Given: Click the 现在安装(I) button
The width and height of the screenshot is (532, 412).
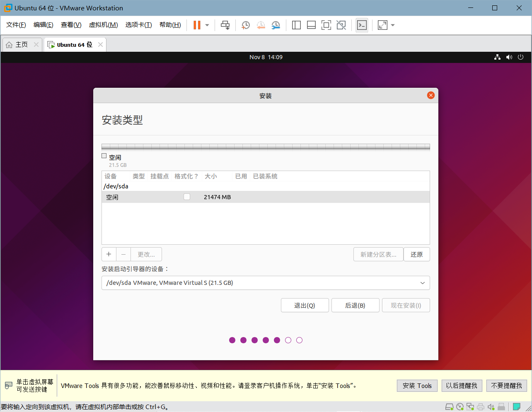Looking at the screenshot, I should coord(406,305).
